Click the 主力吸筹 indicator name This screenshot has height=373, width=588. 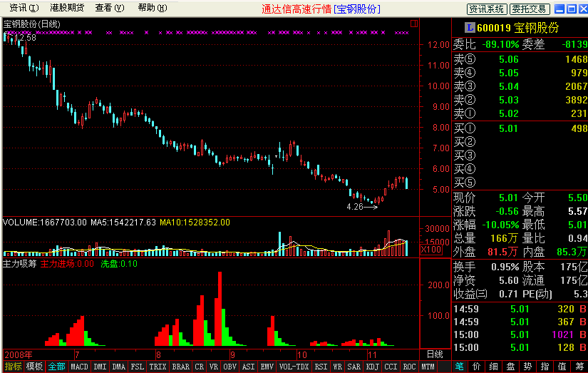coord(19,264)
